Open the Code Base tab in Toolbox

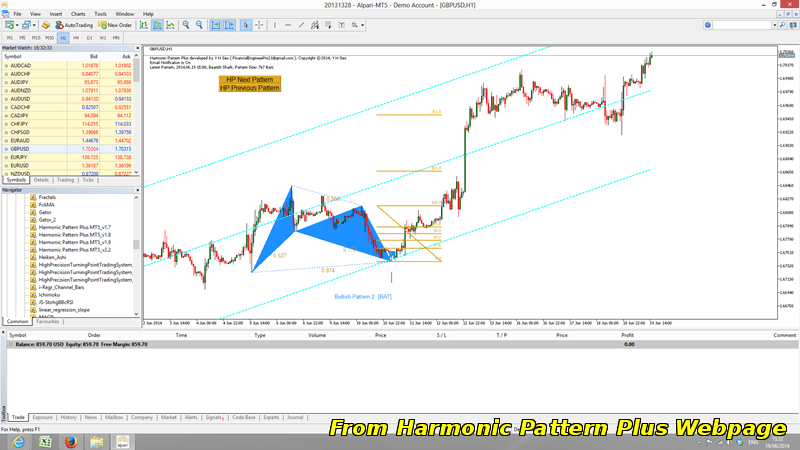pos(244,417)
